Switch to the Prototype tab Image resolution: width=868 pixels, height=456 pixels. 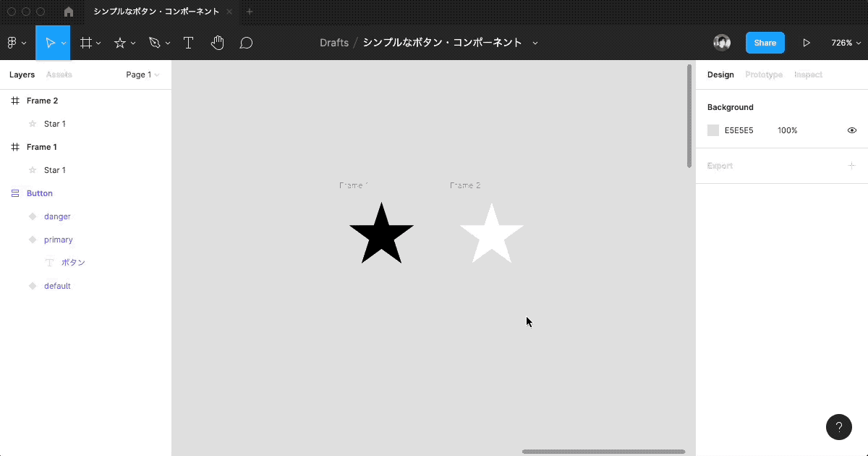tap(764, 75)
